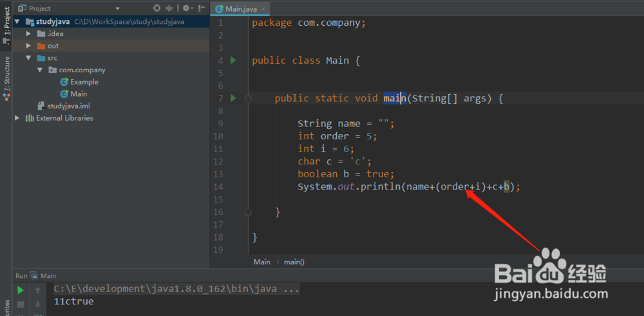This screenshot has width=644, height=316.
Task: Expand the out folder
Action: 28,46
